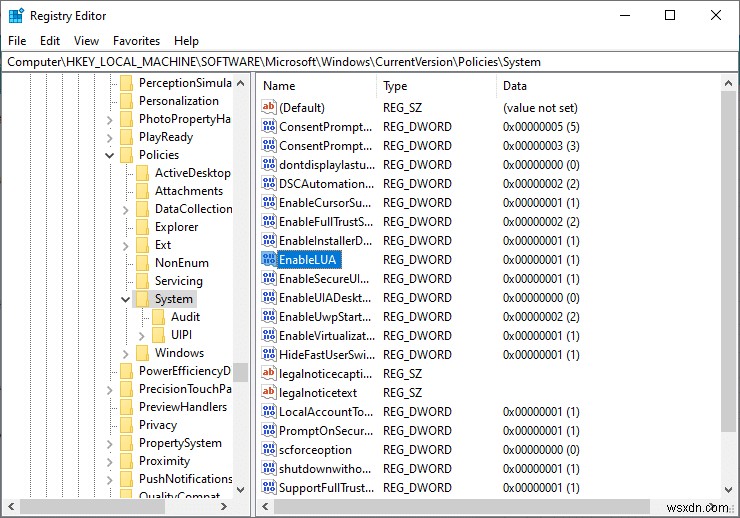
Task: Open the File menu
Action: point(17,41)
